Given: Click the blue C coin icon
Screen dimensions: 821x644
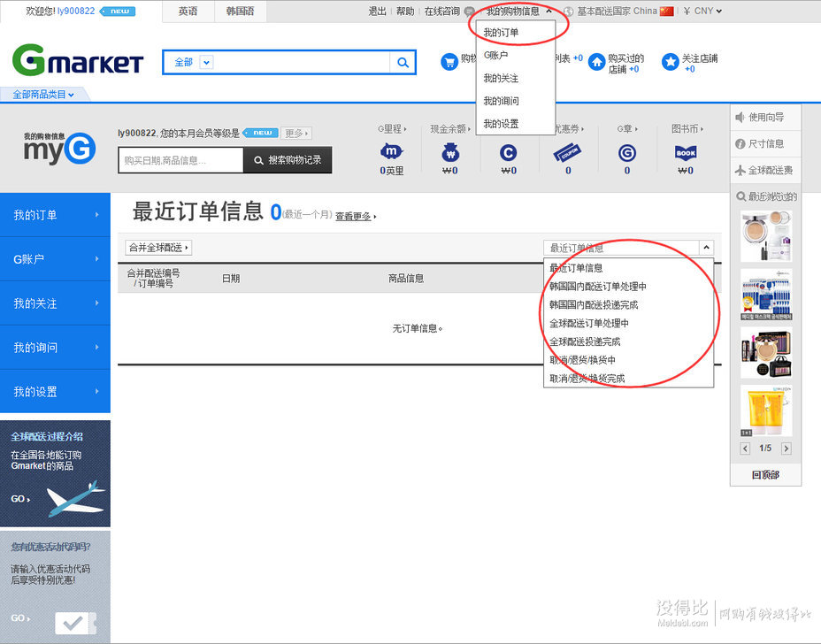Looking at the screenshot, I should pos(509,153).
